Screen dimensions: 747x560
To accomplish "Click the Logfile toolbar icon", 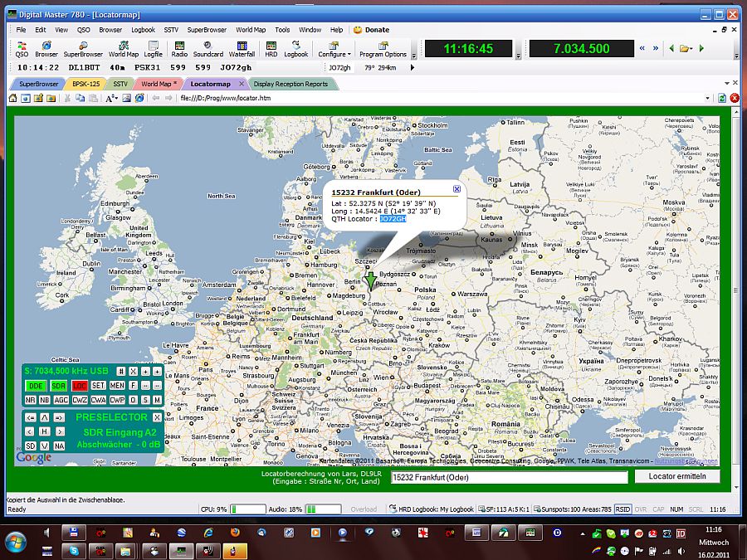I will tap(153, 49).
